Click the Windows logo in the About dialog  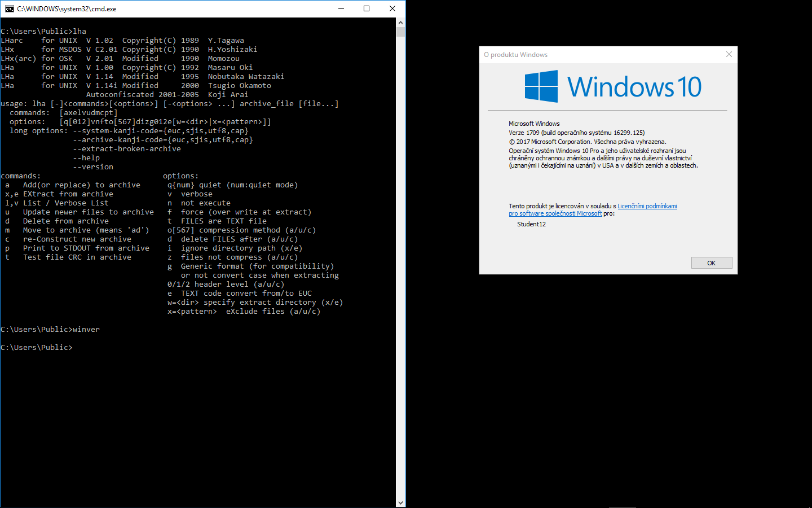click(x=541, y=86)
